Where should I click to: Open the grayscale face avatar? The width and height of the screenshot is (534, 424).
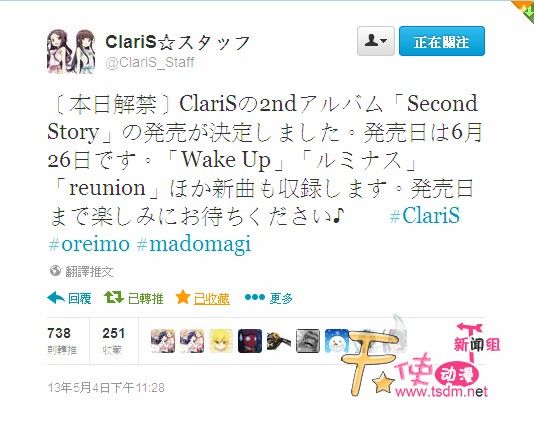click(308, 341)
